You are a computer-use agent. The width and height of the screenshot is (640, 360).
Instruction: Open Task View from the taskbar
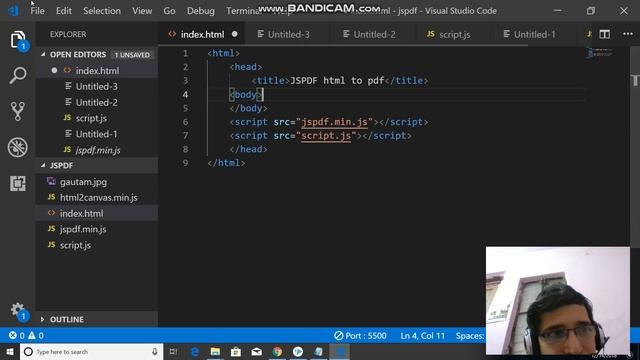coord(173,351)
